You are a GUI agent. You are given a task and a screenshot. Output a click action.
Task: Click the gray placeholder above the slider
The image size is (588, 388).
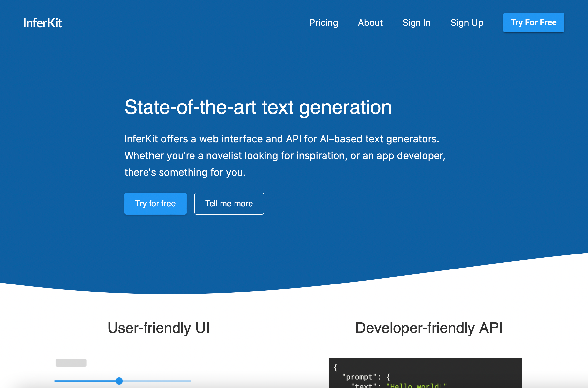click(x=71, y=363)
